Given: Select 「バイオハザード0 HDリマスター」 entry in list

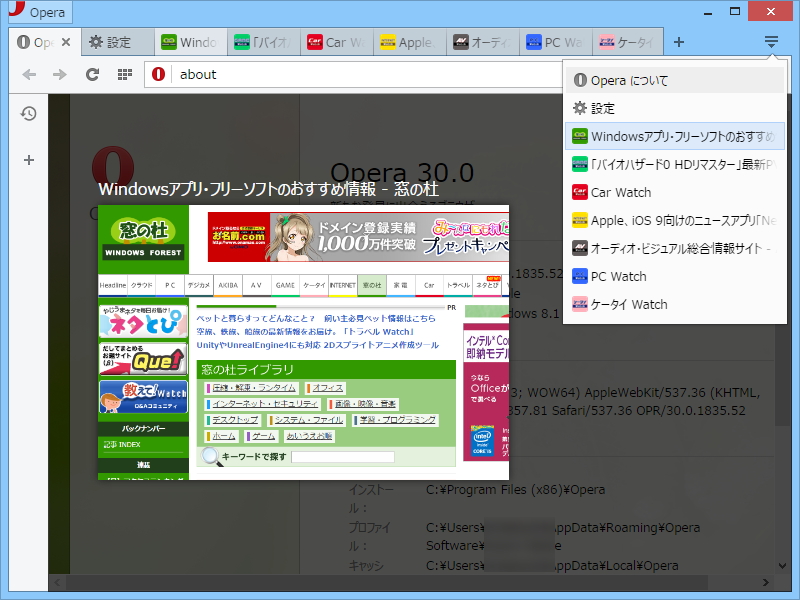Looking at the screenshot, I should pyautogui.click(x=674, y=164).
